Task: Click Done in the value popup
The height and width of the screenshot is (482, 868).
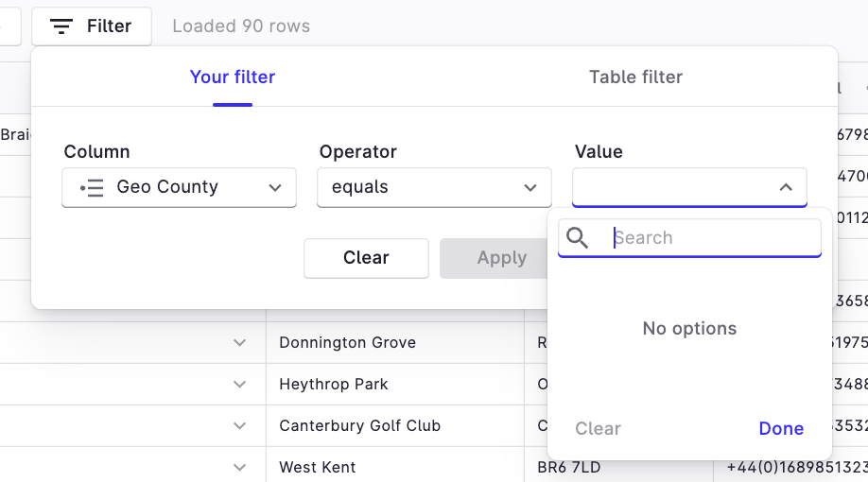Action: (781, 428)
